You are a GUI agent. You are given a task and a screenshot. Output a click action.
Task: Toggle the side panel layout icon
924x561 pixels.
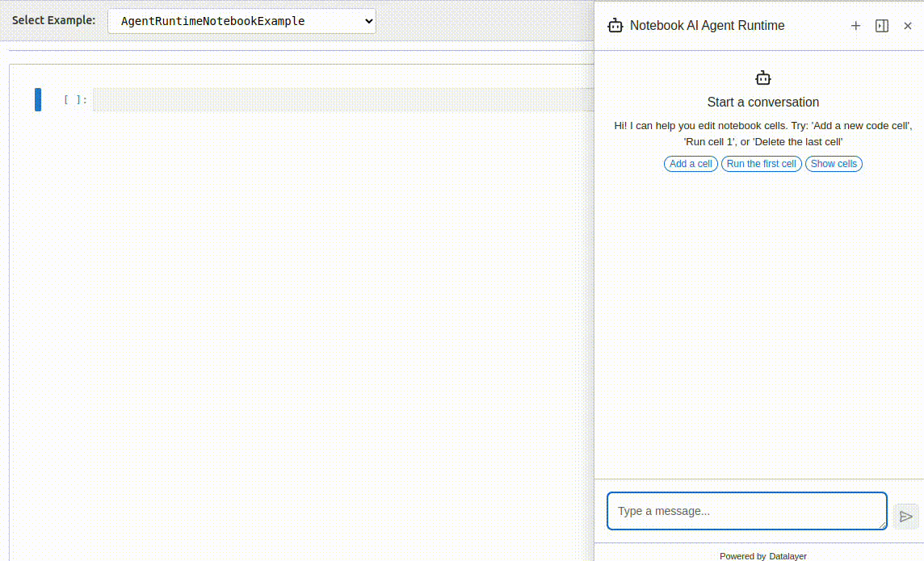(882, 26)
